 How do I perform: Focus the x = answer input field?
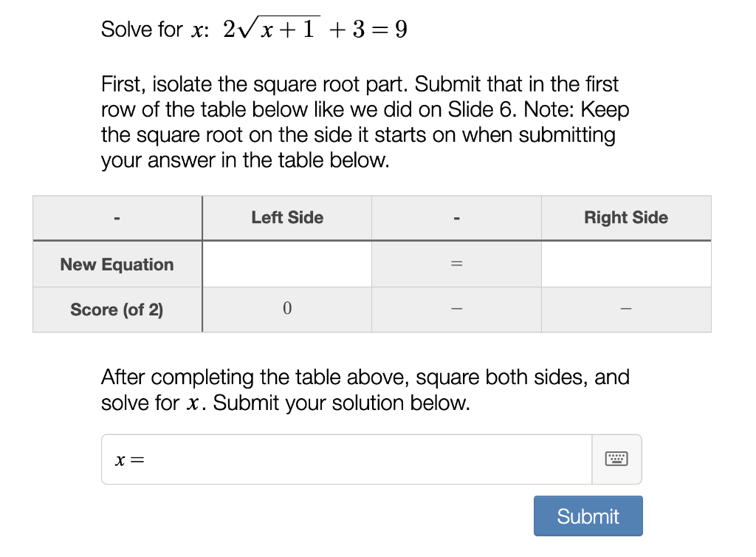(347, 459)
